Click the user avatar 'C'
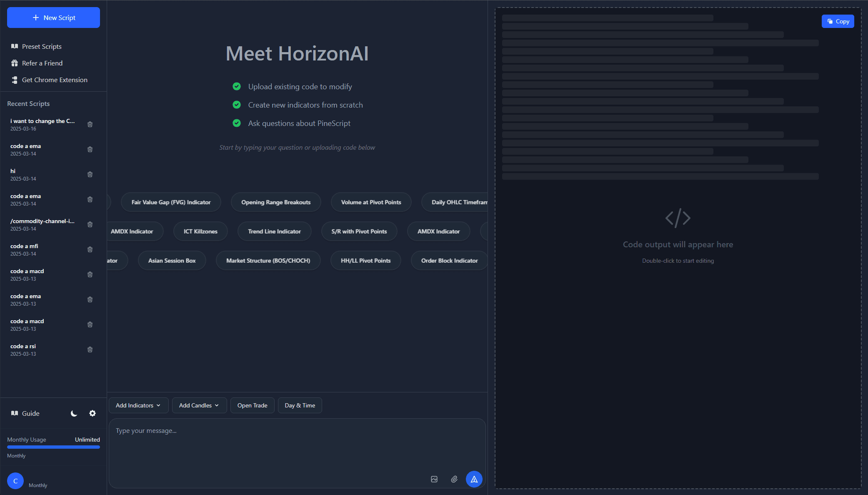Viewport: 868px width, 495px height. 15,481
